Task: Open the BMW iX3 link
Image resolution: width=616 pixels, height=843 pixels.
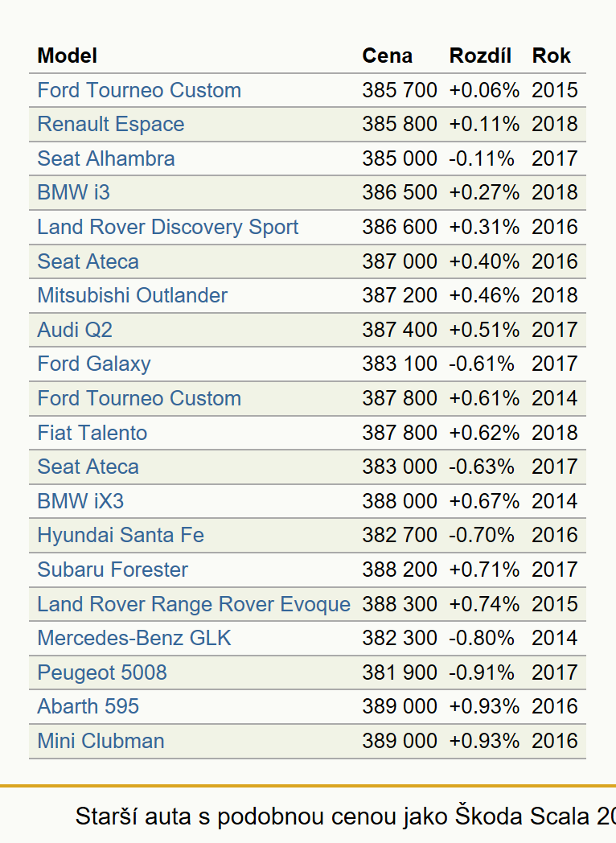Action: point(80,501)
